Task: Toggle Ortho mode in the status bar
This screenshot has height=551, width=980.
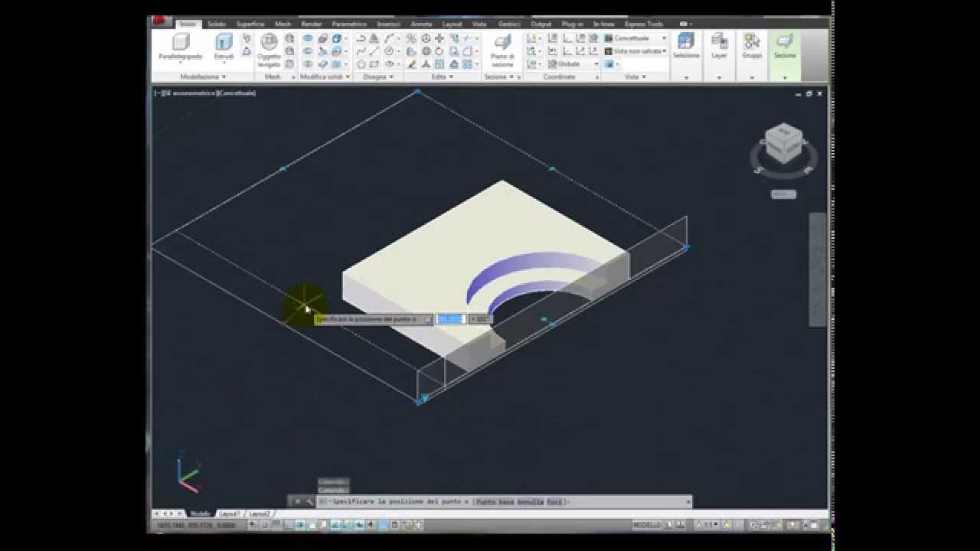Action: (x=288, y=526)
